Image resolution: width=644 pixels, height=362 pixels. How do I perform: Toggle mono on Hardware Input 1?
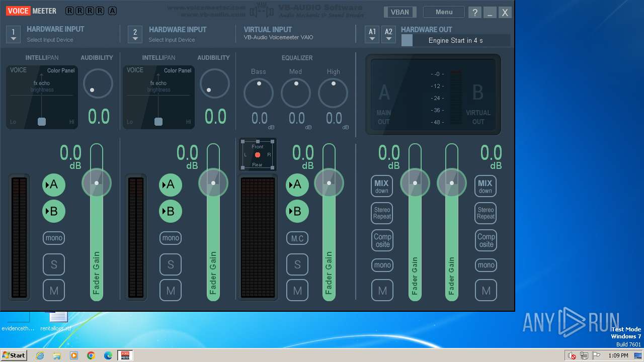(54, 238)
